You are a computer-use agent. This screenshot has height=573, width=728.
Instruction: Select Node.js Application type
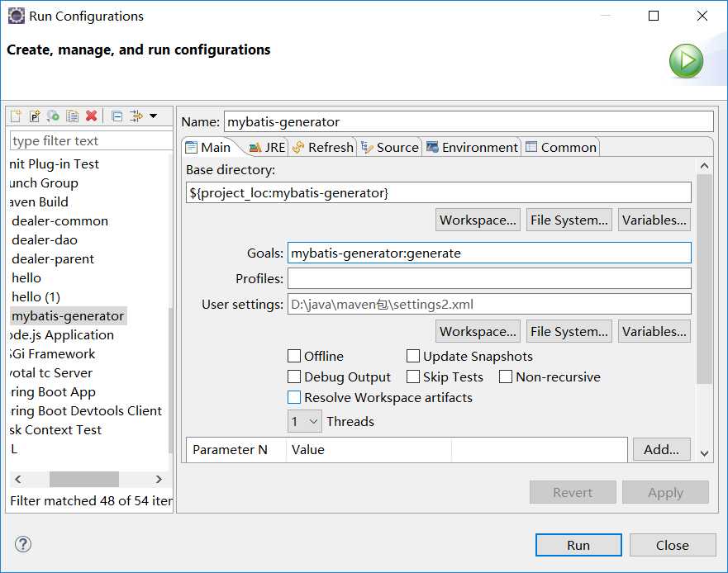[x=62, y=335]
